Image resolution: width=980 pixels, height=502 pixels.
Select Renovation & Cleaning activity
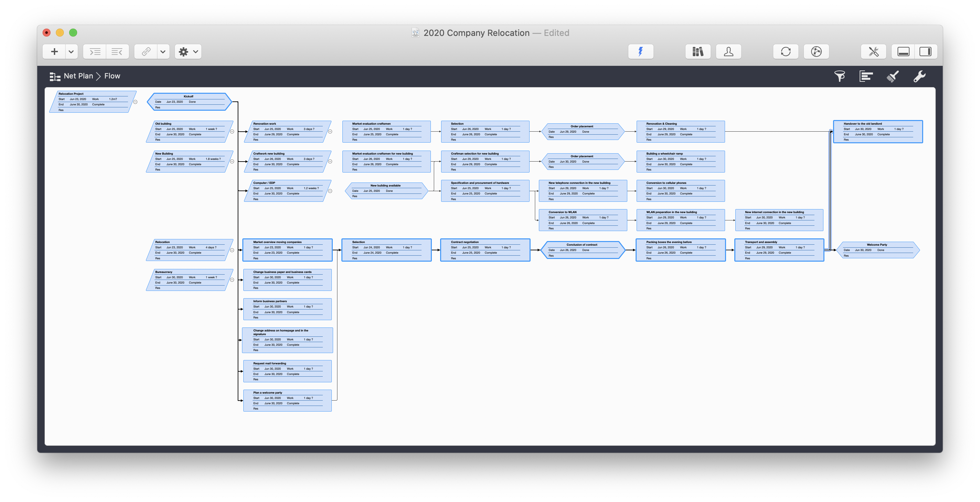680,132
